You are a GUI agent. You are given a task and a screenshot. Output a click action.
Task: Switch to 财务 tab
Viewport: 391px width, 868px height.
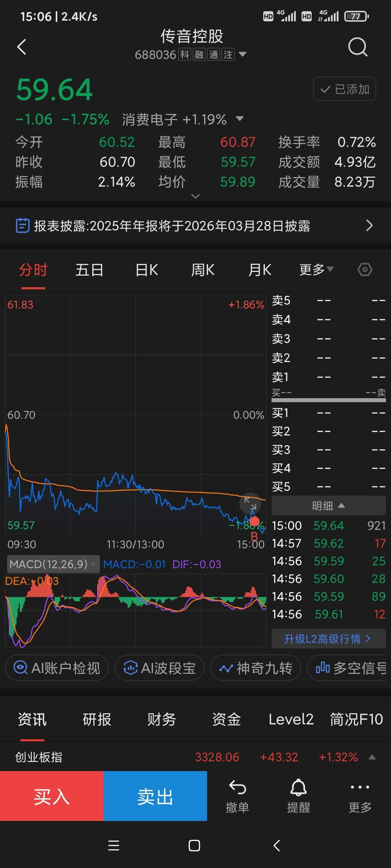coord(161,719)
